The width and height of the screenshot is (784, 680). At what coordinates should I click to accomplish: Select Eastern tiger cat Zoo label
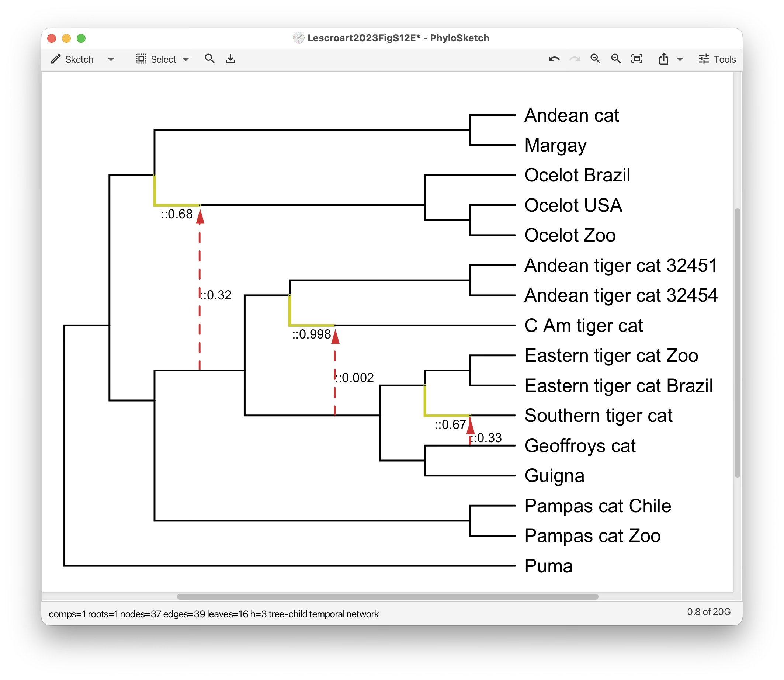point(611,355)
